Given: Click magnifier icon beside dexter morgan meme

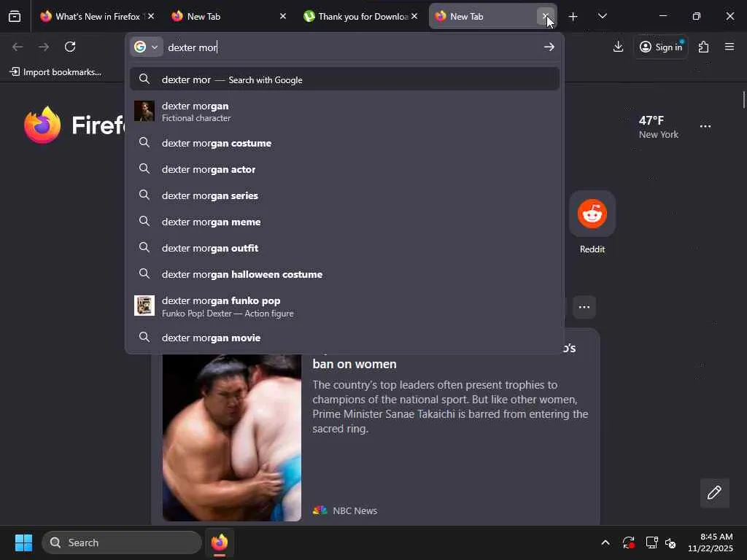Looking at the screenshot, I should pos(144,221).
